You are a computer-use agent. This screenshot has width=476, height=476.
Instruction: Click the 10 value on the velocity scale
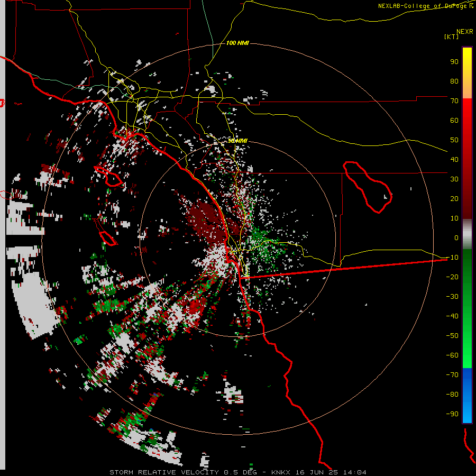[454, 218]
